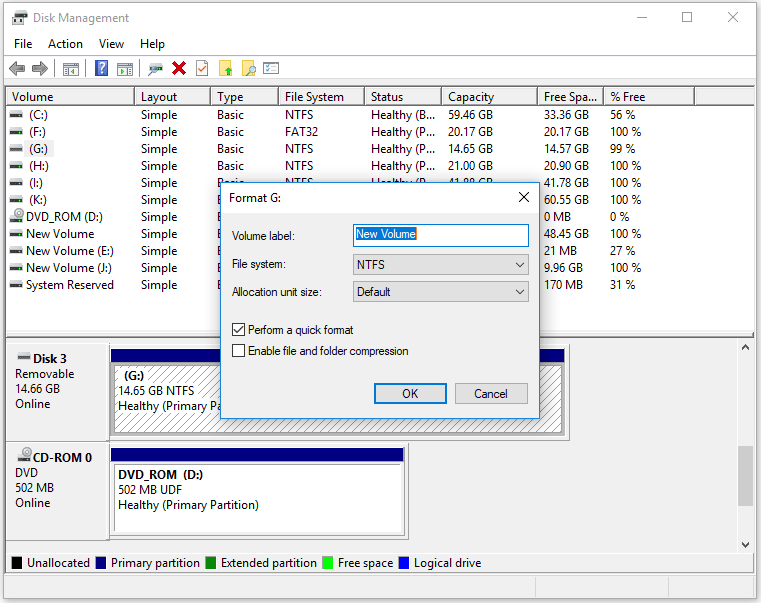The image size is (761, 603).
Task: Uncheck Perform a quick format
Action: 238,330
